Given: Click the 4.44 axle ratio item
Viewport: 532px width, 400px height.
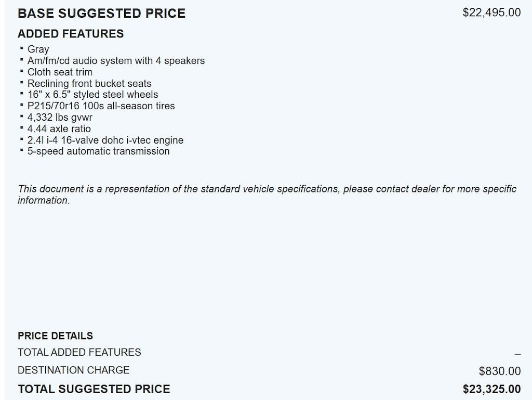Looking at the screenshot, I should 59,129.
